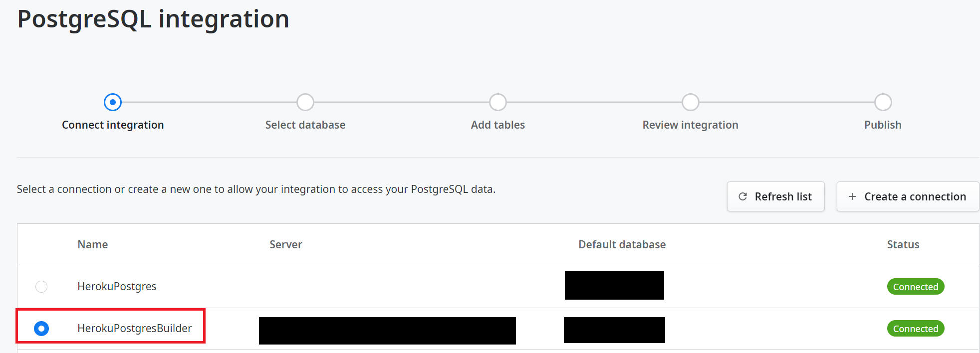Go to the Select database step circle
Image resolution: width=980 pixels, height=353 pixels.
305,102
